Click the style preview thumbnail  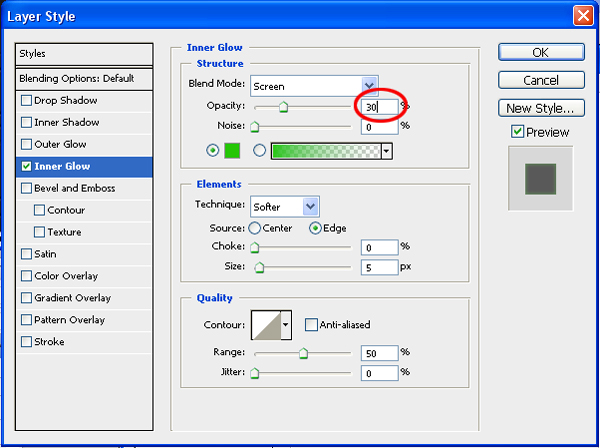(540, 179)
